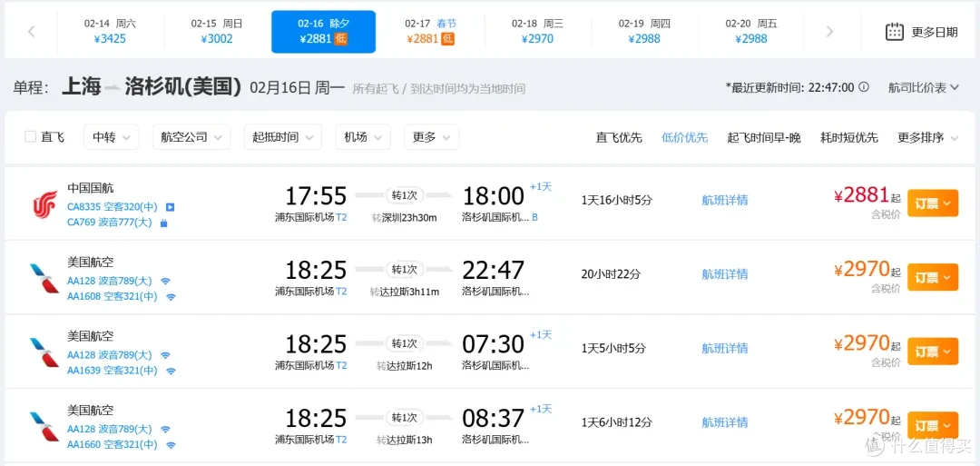
Task: Go to previous dates with left arrow
Action: (x=31, y=31)
